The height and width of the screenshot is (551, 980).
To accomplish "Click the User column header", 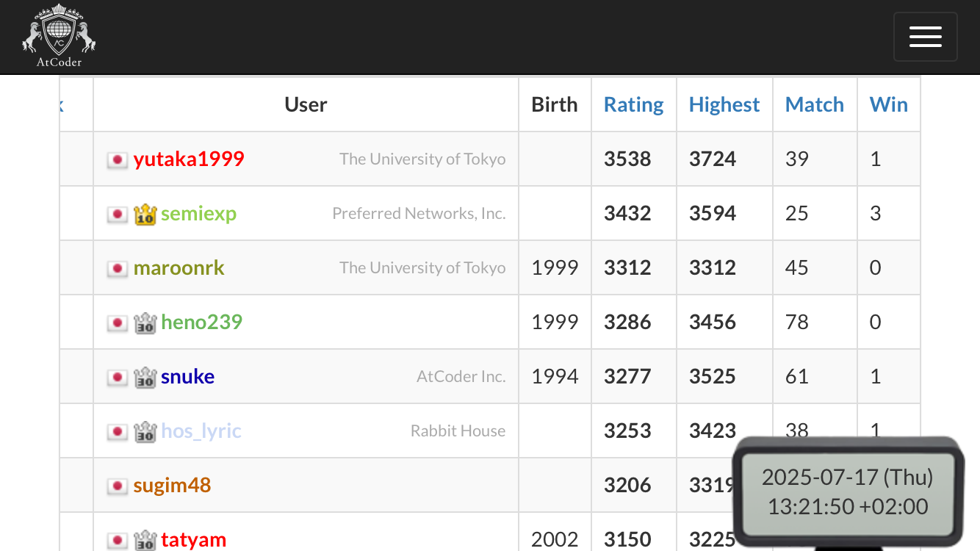I will tap(306, 104).
